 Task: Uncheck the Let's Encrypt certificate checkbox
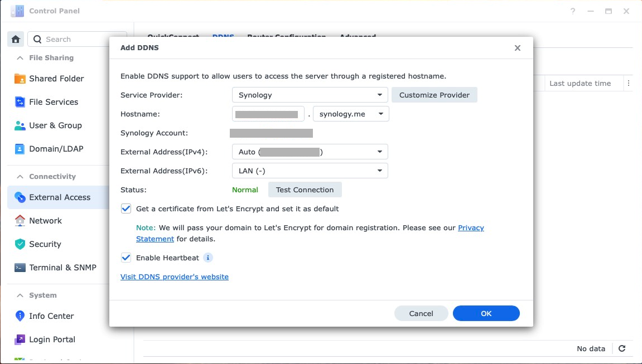[126, 209]
